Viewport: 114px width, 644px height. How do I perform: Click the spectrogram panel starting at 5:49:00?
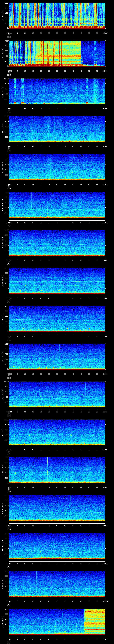[57, 205]
